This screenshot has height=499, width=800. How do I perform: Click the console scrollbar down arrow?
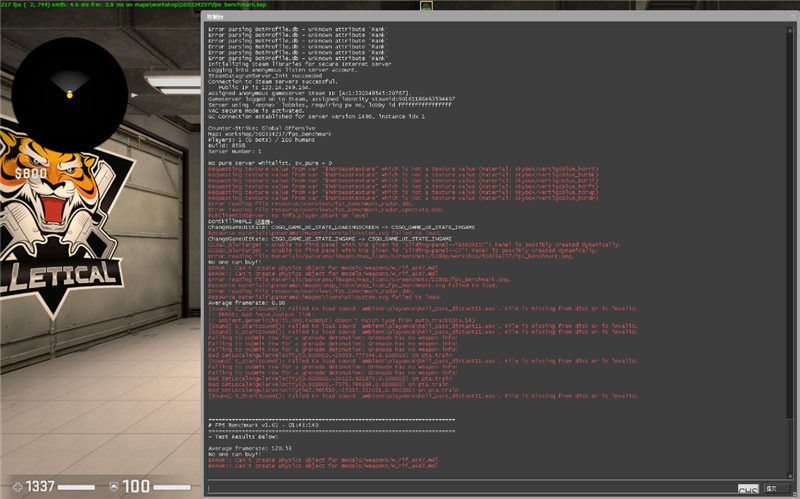click(x=791, y=475)
